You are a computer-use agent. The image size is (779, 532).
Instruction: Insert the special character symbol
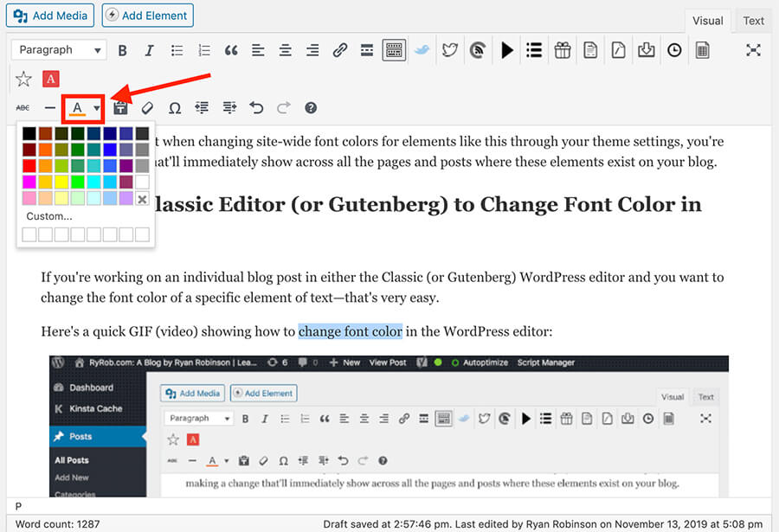[x=175, y=107]
